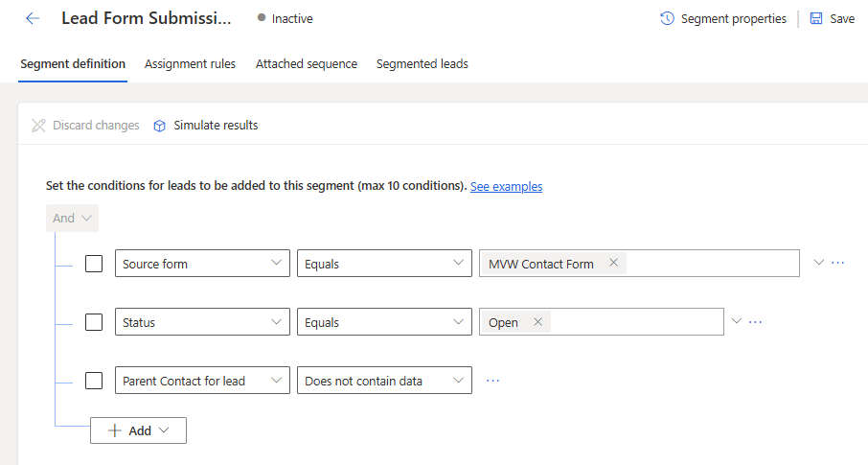Open more options for Status row

point(756,322)
